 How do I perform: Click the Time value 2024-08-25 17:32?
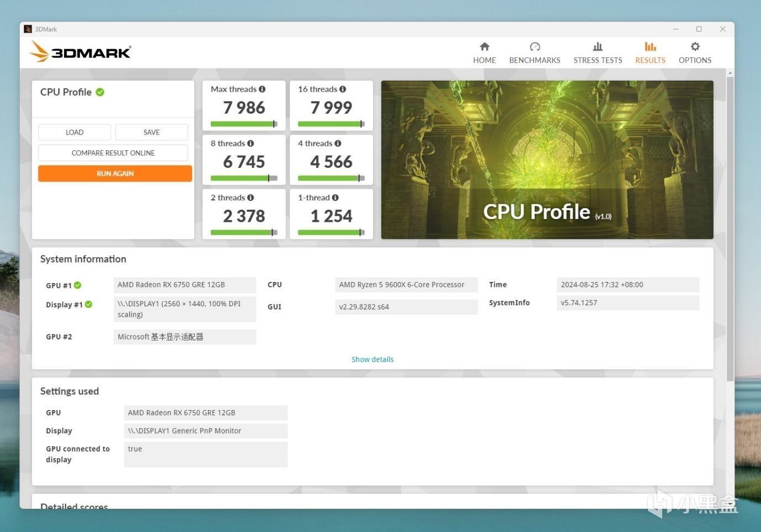(628, 285)
